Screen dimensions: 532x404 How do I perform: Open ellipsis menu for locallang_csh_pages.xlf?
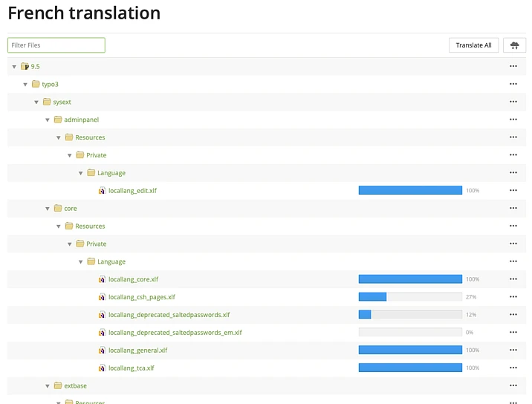pos(513,297)
